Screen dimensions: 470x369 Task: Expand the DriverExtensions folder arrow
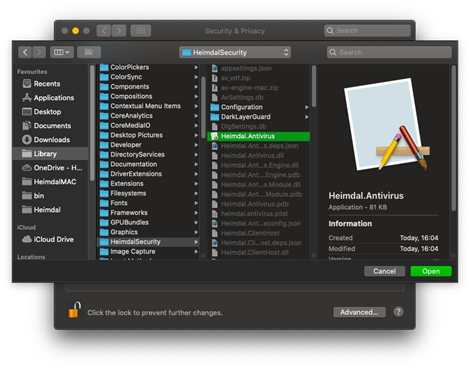[196, 174]
